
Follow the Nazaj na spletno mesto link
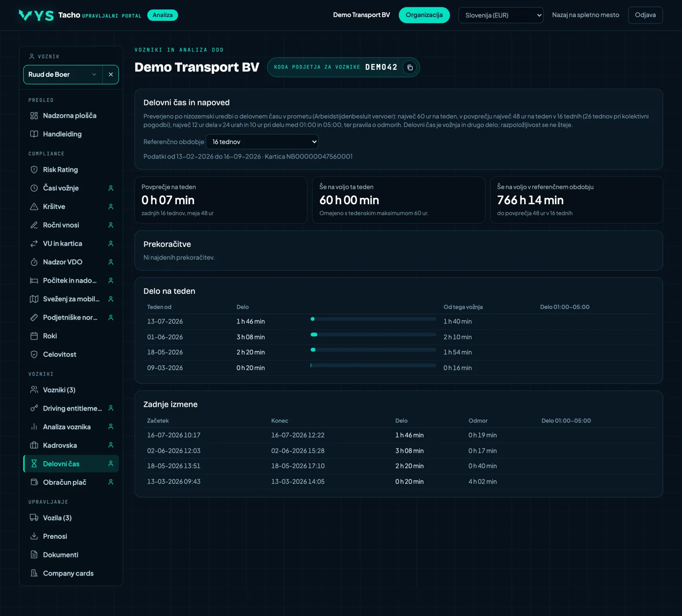(x=586, y=15)
